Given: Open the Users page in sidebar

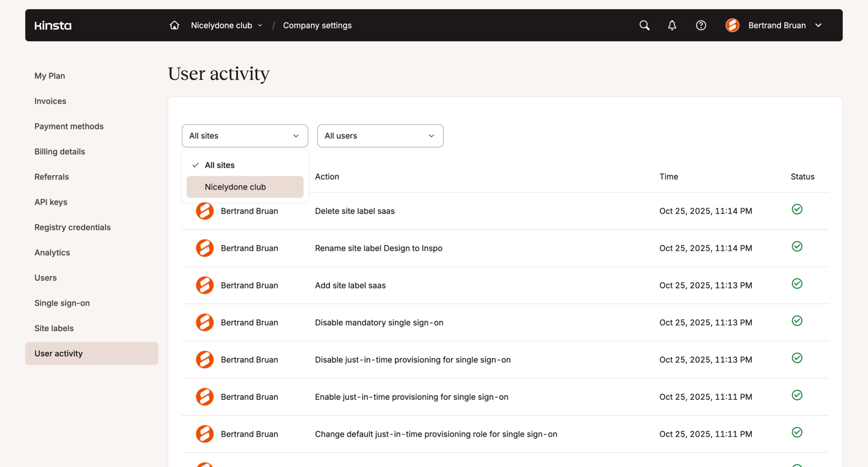Looking at the screenshot, I should pyautogui.click(x=45, y=278).
